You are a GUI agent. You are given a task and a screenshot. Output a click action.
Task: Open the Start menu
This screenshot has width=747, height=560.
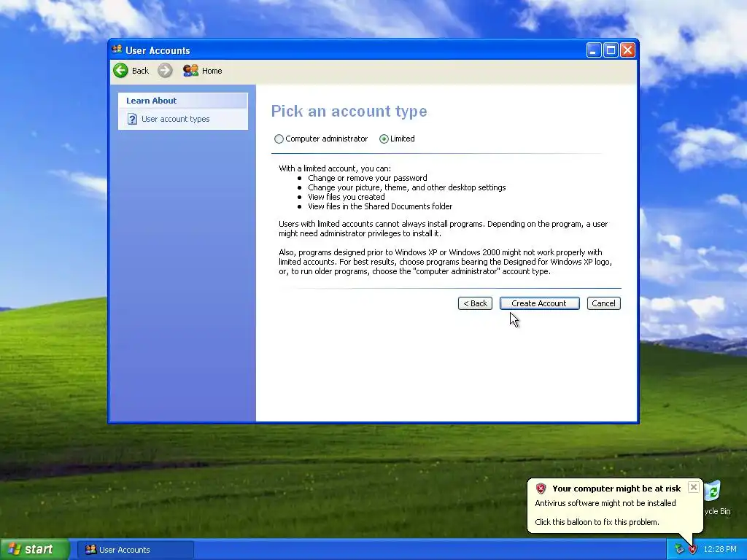tap(34, 550)
